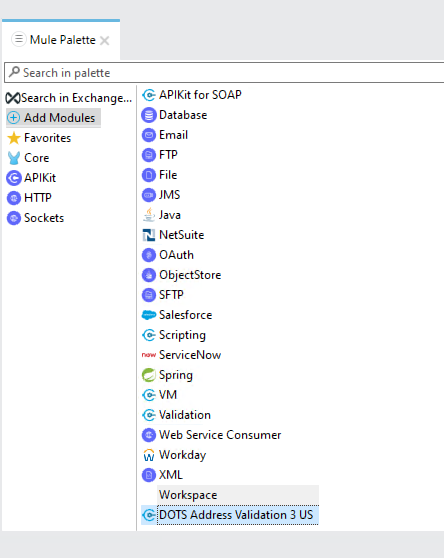
Task: Open the Sockets category label
Action: tap(44, 218)
